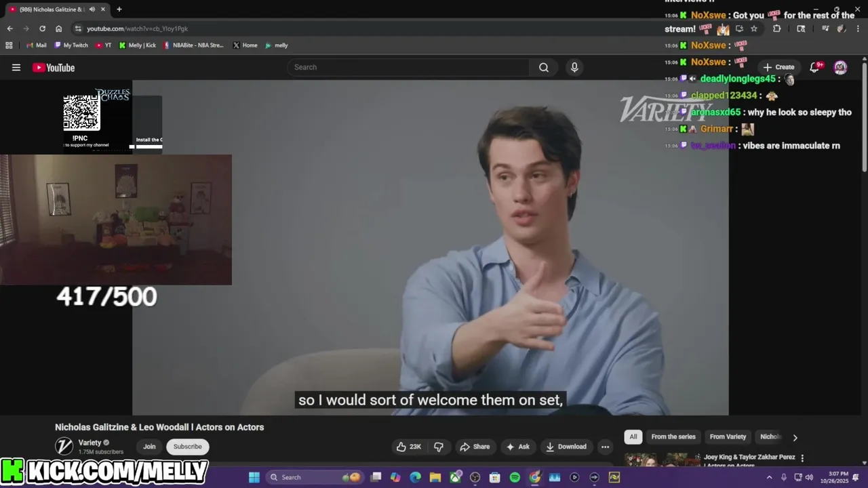Subscribe to the Variety channel

pos(187,447)
